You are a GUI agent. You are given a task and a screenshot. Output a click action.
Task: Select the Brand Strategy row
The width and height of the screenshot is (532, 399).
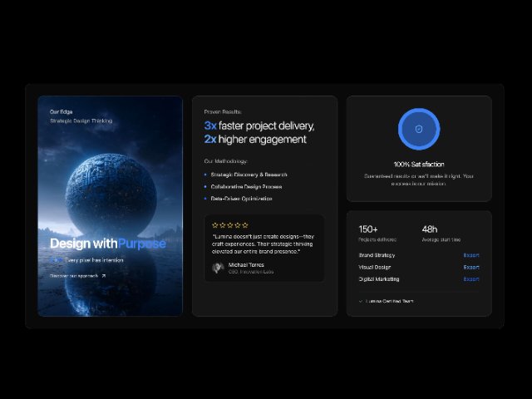[x=377, y=255]
